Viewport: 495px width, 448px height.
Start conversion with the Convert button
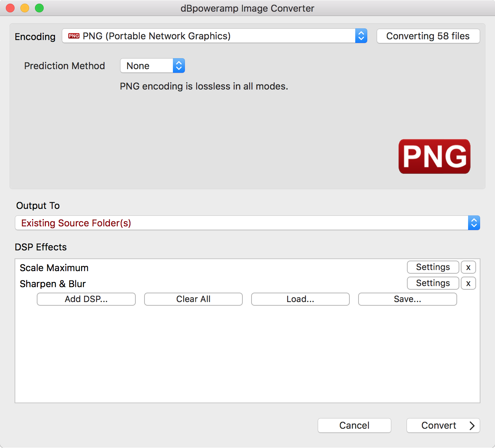click(443, 425)
